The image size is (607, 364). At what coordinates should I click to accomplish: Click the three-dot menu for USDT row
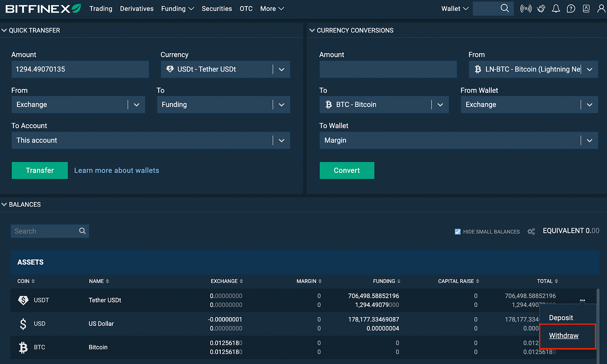[x=582, y=300]
